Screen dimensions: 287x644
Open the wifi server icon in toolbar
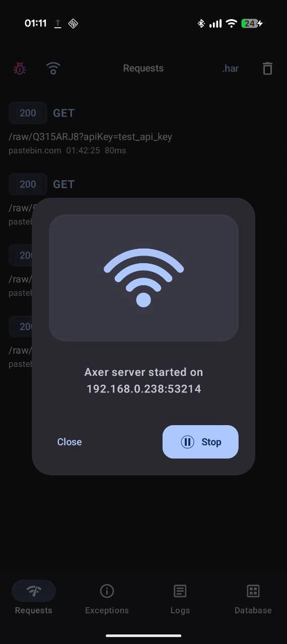[53, 68]
